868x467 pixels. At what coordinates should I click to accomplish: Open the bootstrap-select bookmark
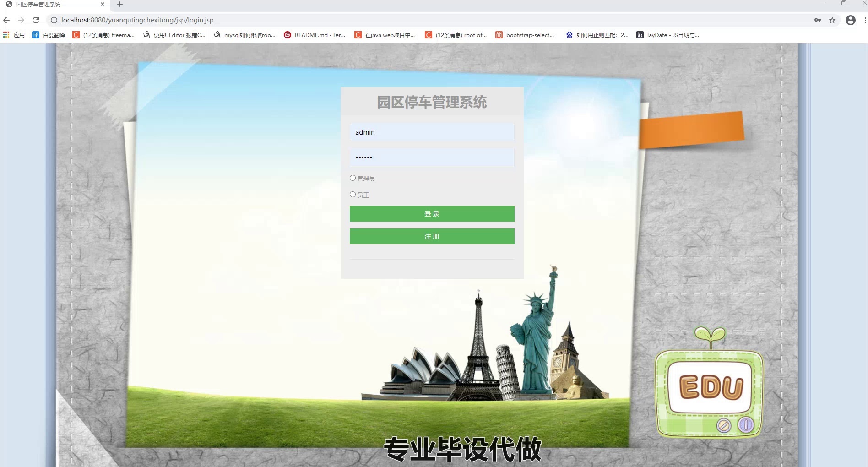[x=525, y=35]
